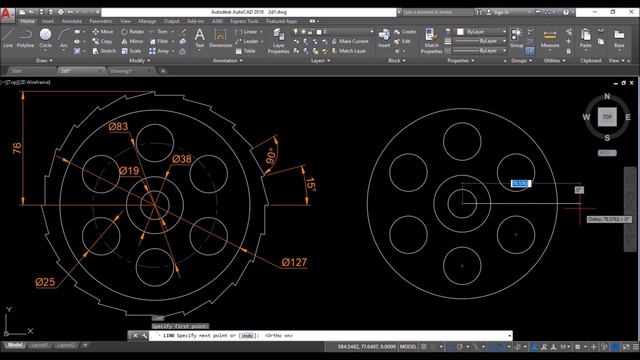
Task: Select the Circle tool
Action: tap(45, 38)
